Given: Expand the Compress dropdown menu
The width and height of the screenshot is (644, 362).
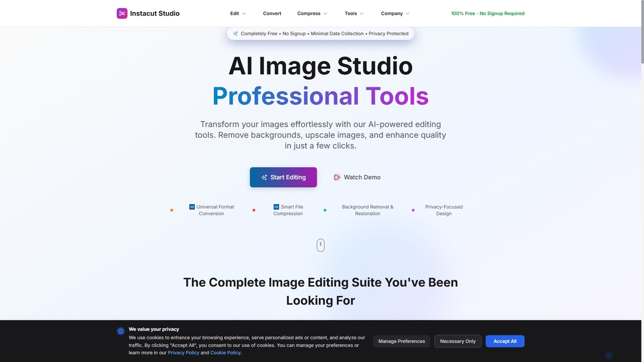Looking at the screenshot, I should click(312, 14).
